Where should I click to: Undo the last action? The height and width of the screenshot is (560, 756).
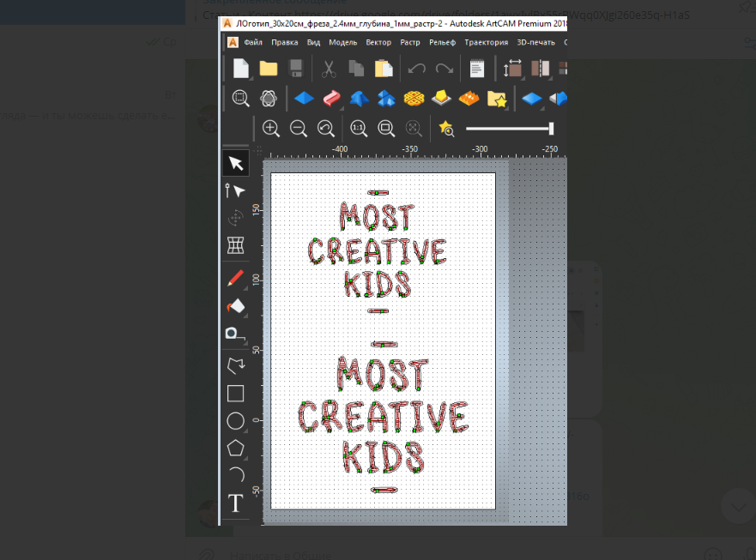point(416,69)
